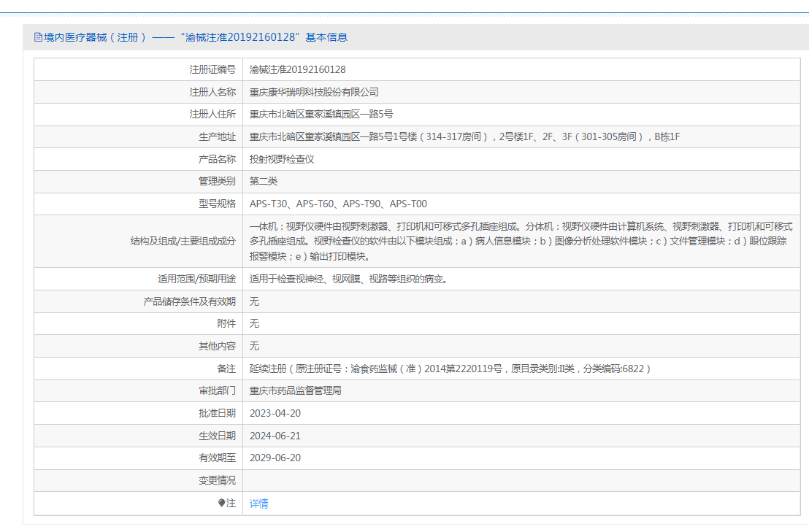
Task: Click the document icon in the header
Action: pos(38,37)
